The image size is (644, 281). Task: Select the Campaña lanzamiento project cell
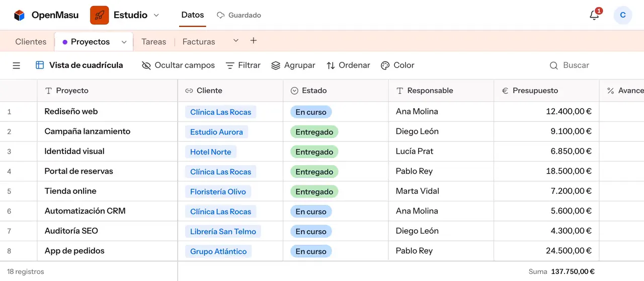pyautogui.click(x=107, y=131)
